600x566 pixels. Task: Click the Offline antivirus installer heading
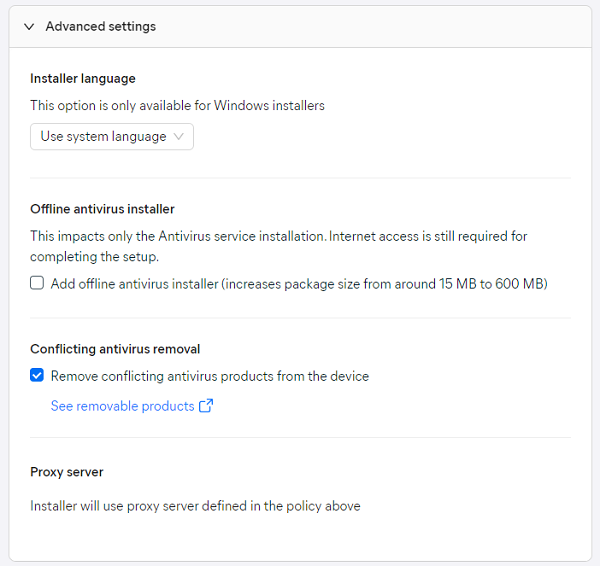102,209
